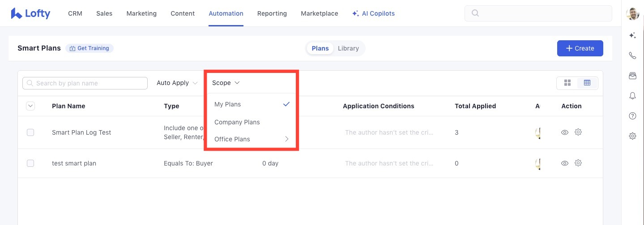Tick the test smart plan checkbox
Image resolution: width=644 pixels, height=225 pixels.
30,163
